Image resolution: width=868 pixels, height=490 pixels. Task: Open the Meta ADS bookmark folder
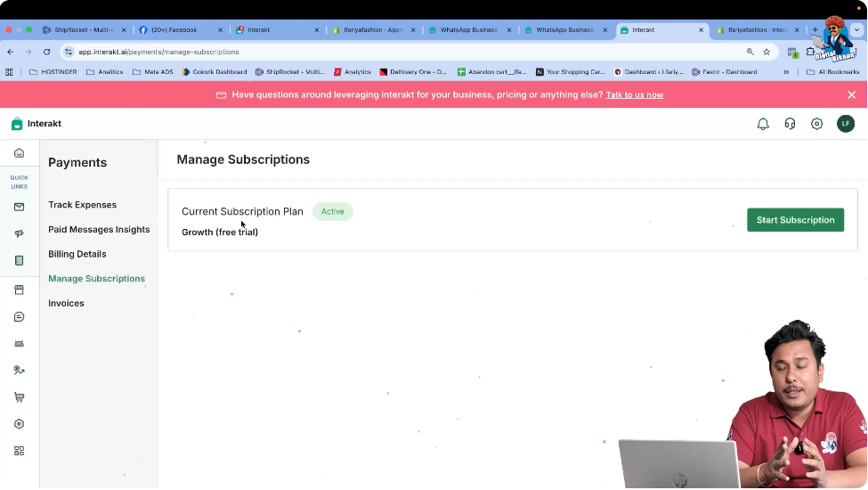153,72
